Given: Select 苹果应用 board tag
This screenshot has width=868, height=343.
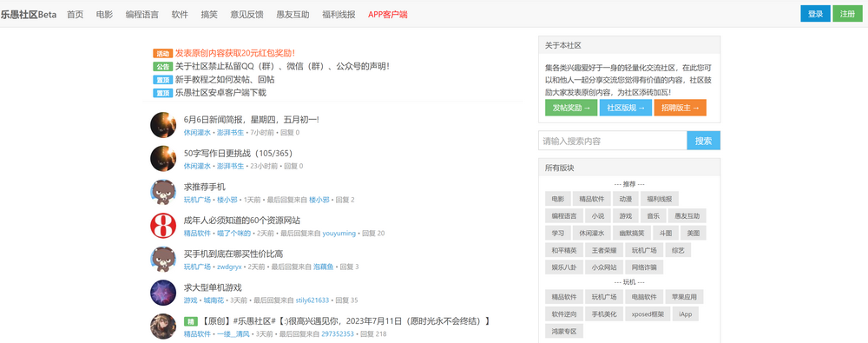Looking at the screenshot, I should (685, 297).
